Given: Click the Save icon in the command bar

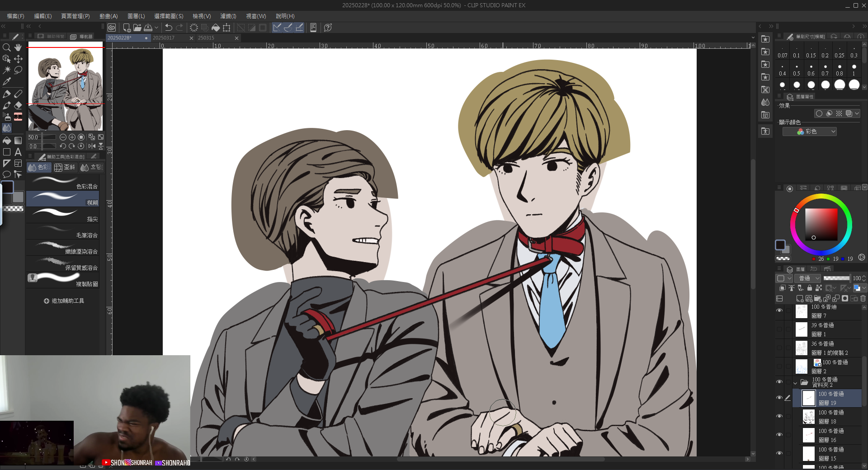Looking at the screenshot, I should [148, 28].
